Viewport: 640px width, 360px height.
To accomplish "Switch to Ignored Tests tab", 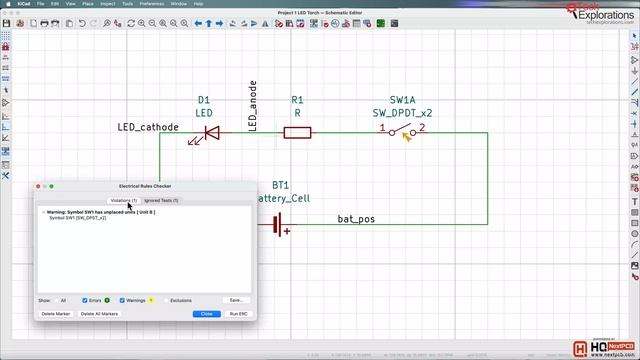I will coord(161,200).
